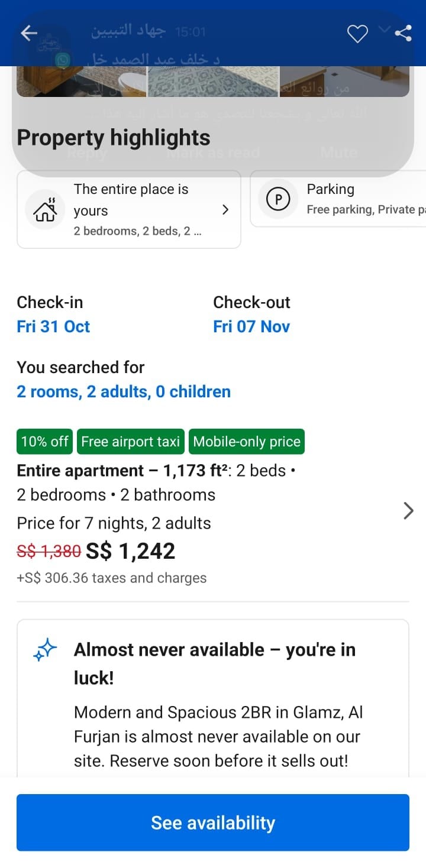This screenshot has width=426, height=868.
Task: Change check-in date Fri 31 Oct
Action: pyautogui.click(x=53, y=326)
